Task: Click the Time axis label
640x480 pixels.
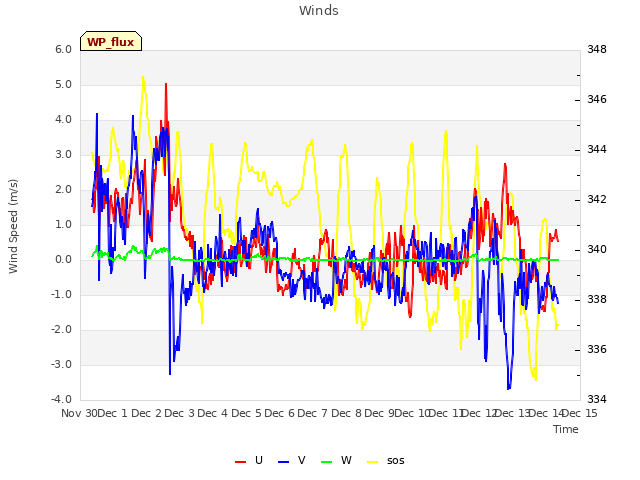Action: pos(566,429)
